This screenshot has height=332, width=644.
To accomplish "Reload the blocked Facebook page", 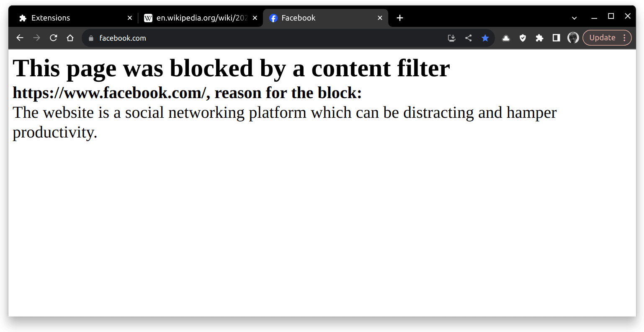I will pyautogui.click(x=53, y=38).
